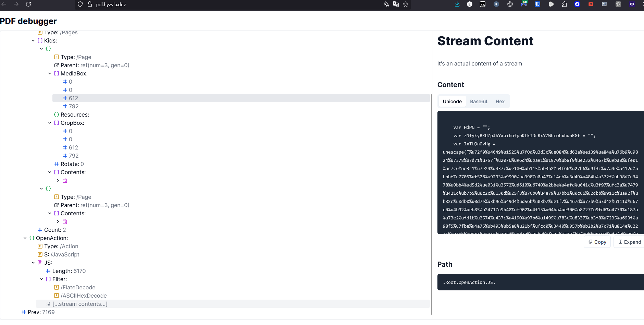Select the highlighted 612 MediaBox value
This screenshot has height=325, width=644.
pos(241,98)
